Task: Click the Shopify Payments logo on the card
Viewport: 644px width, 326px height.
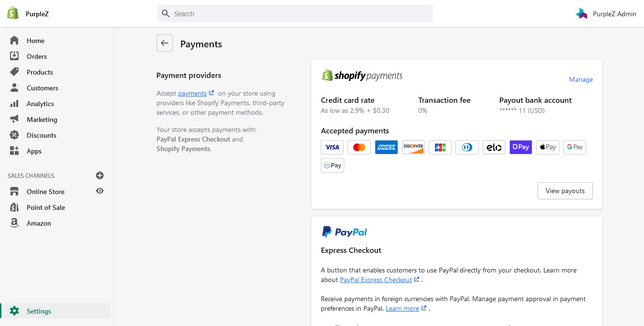Action: [362, 75]
